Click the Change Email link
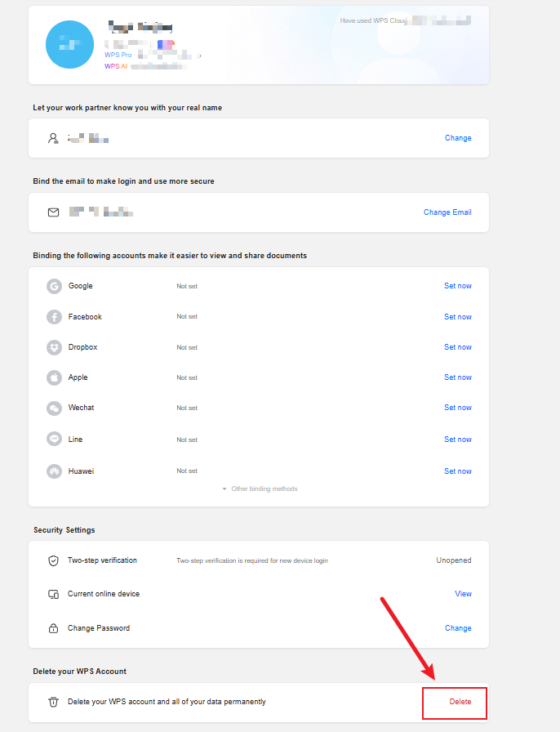The width and height of the screenshot is (560, 732). [447, 212]
